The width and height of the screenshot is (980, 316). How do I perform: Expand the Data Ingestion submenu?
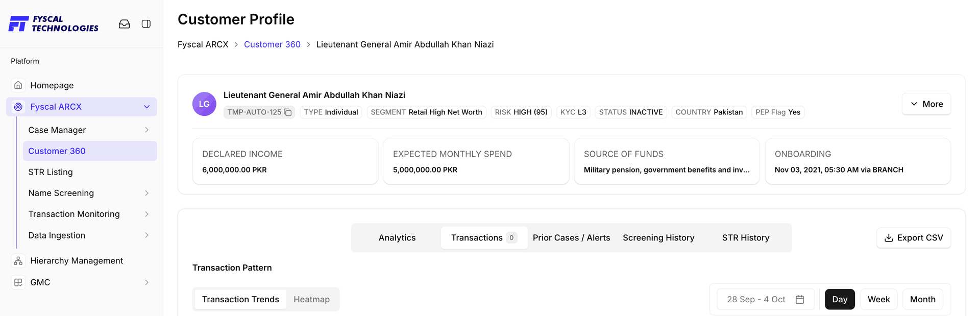(x=147, y=235)
